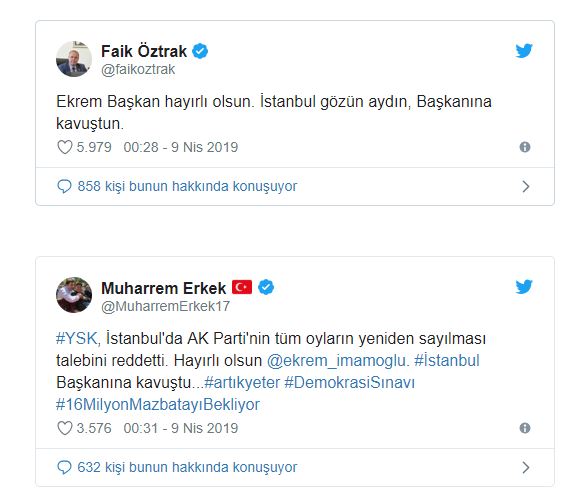Click the @faikoztrak handle
Viewport: 570px width, 499px height.
[x=138, y=69]
